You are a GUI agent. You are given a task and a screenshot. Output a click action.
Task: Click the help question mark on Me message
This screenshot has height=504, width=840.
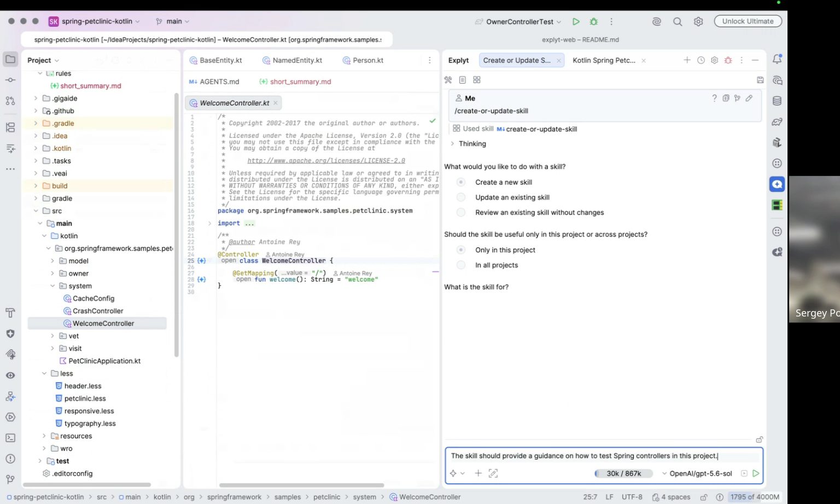coord(714,98)
